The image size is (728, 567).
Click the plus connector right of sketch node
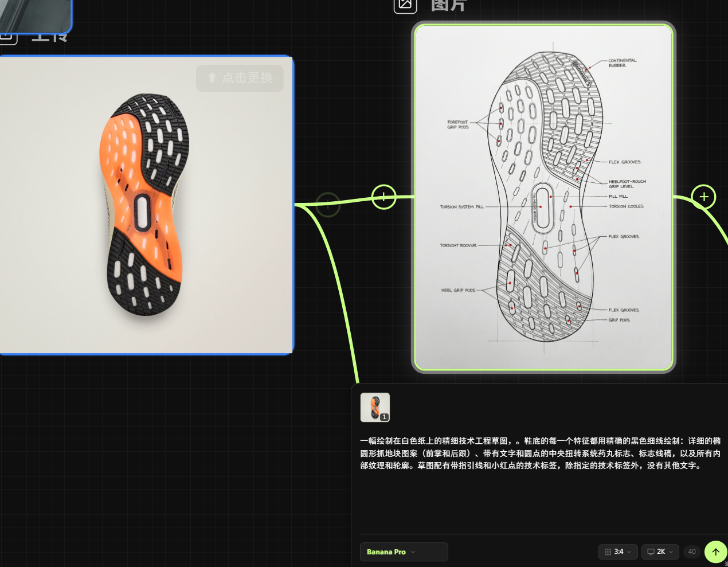point(703,197)
